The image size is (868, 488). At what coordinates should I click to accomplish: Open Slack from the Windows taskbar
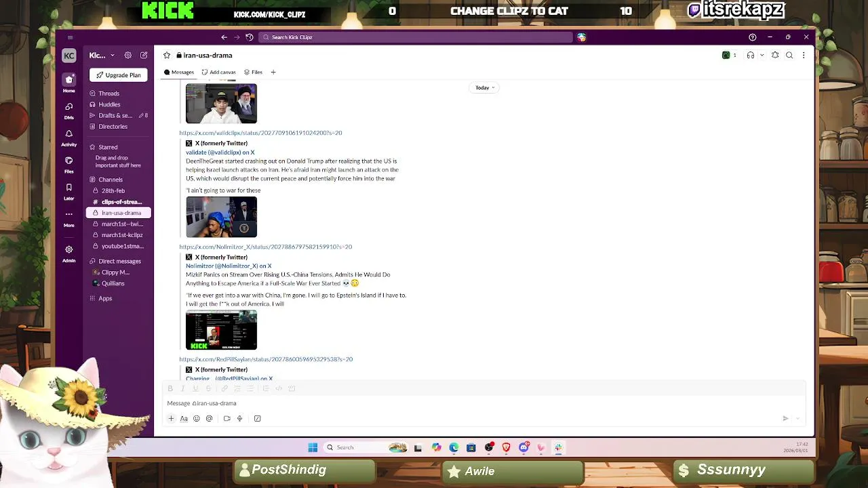pyautogui.click(x=558, y=447)
